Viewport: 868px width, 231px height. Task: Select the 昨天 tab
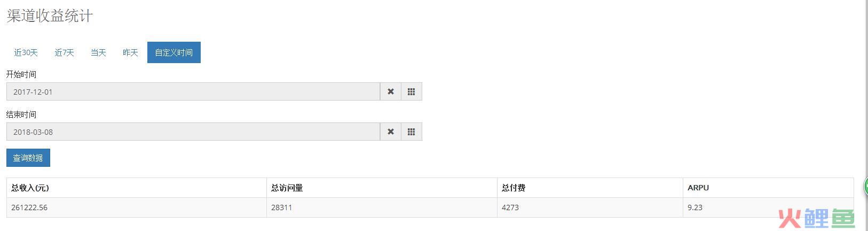point(130,52)
